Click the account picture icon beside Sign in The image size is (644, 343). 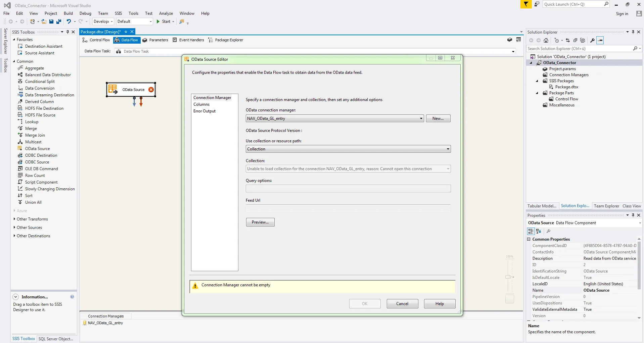(639, 13)
